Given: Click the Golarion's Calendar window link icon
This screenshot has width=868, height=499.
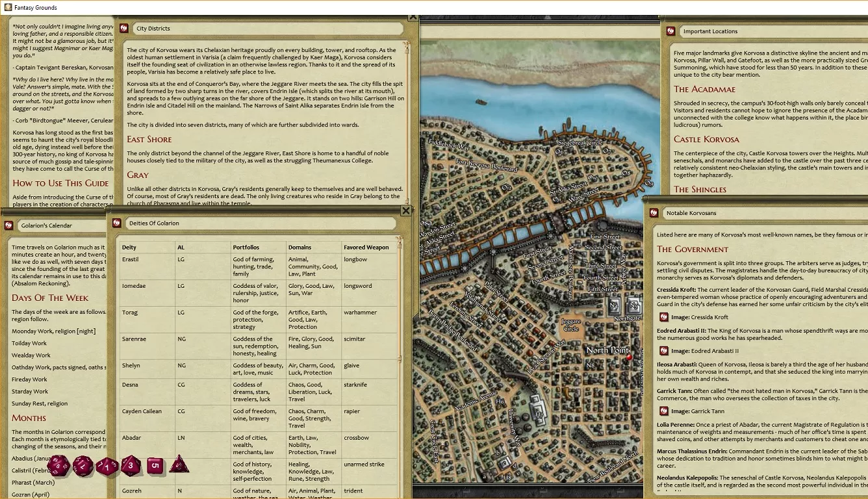Looking at the screenshot, I should pos(9,225).
